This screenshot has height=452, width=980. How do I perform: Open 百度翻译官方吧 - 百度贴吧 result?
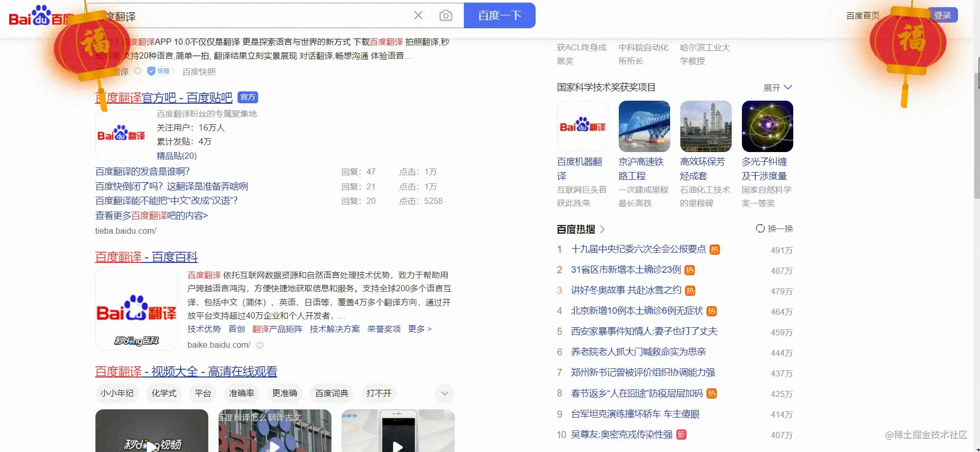click(164, 98)
